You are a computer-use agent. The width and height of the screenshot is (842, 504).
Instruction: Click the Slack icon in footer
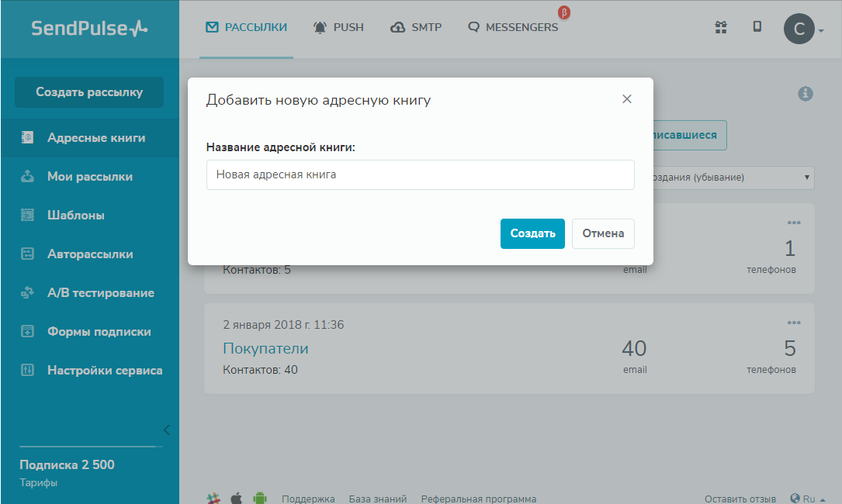point(214,499)
